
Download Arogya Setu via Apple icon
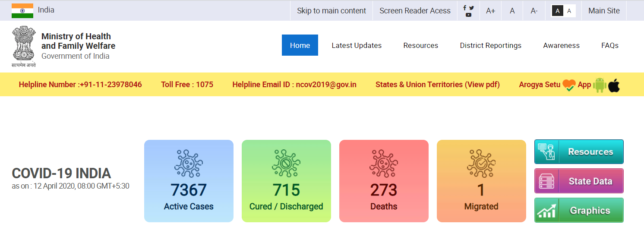coord(614,85)
